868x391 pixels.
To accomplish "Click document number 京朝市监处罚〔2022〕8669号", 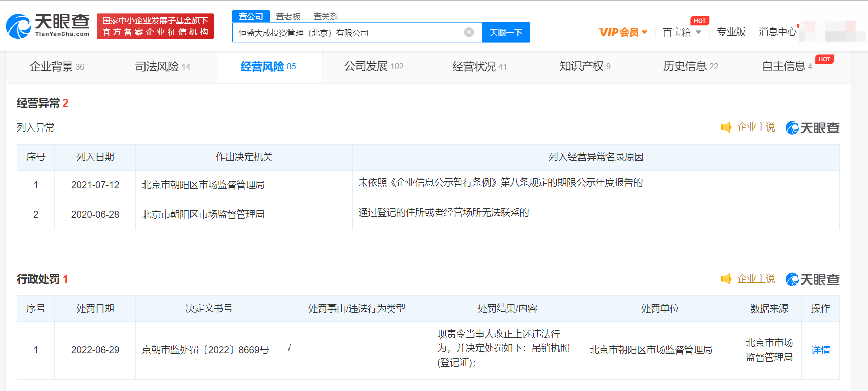I will [205, 350].
